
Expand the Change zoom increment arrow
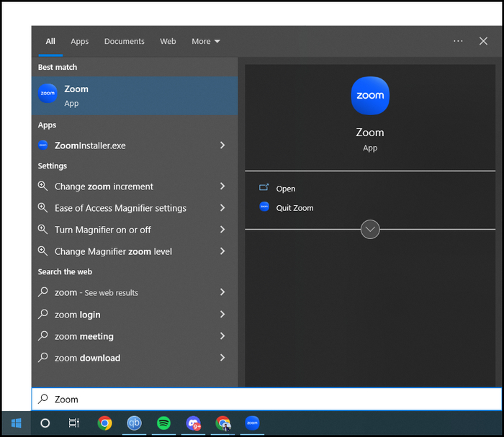click(222, 186)
